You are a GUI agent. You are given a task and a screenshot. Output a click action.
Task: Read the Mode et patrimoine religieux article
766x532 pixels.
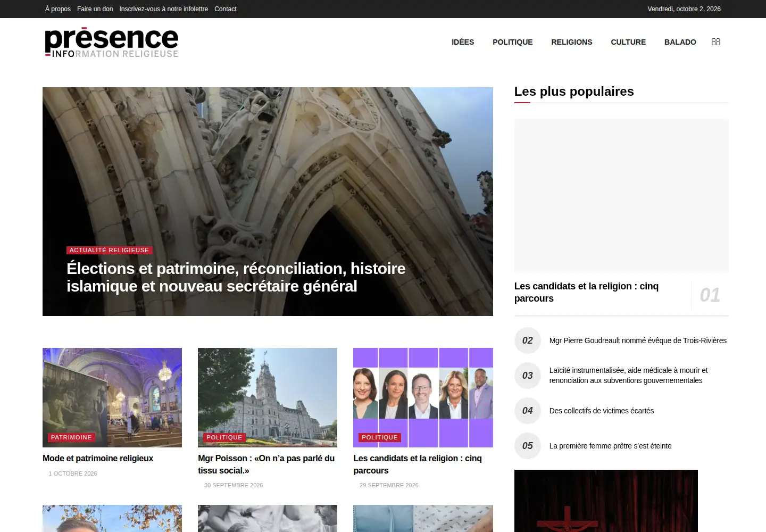click(98, 458)
